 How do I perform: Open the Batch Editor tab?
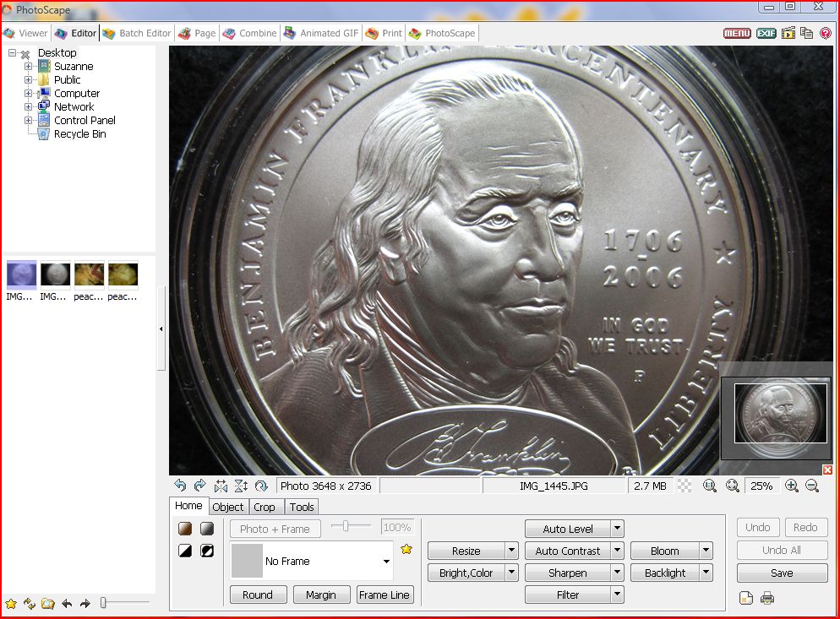[x=137, y=33]
